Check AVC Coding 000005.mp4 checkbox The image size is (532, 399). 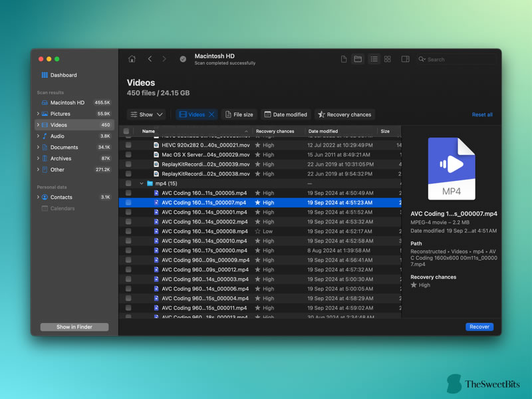128,193
